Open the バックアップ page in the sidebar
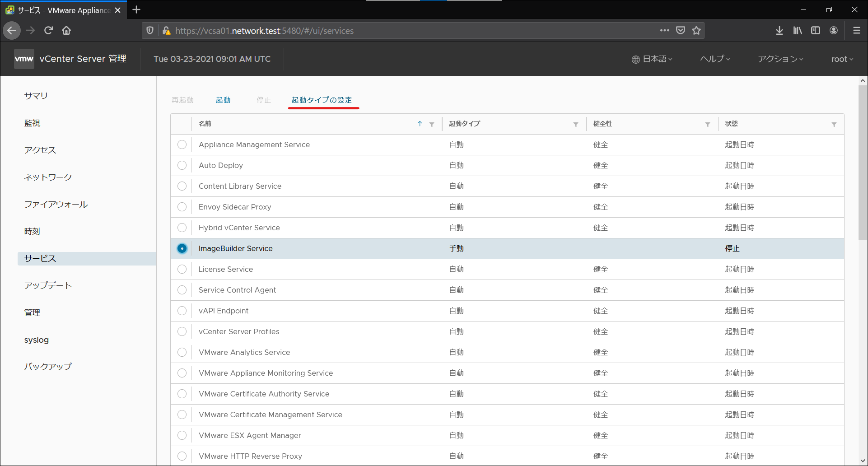The width and height of the screenshot is (868, 466). (48, 367)
